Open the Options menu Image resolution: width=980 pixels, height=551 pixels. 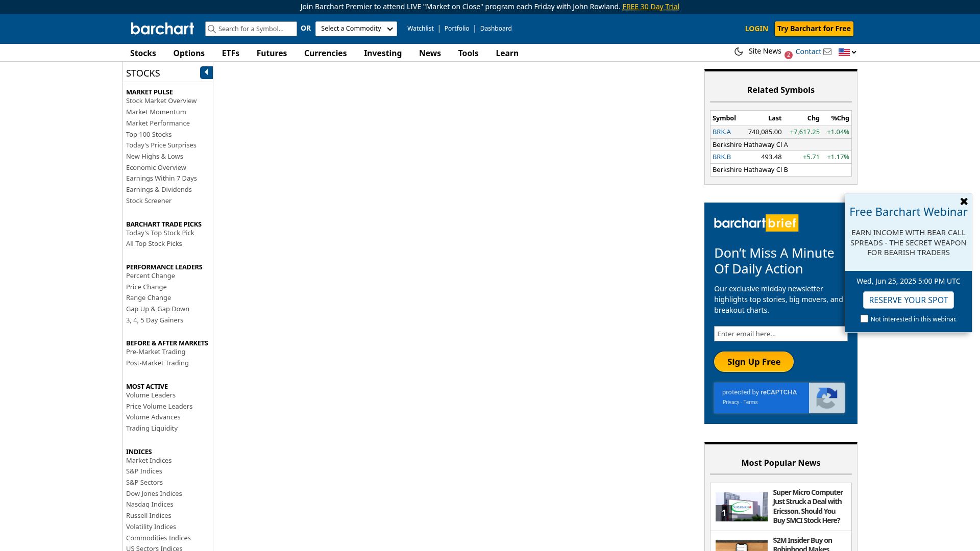tap(189, 53)
